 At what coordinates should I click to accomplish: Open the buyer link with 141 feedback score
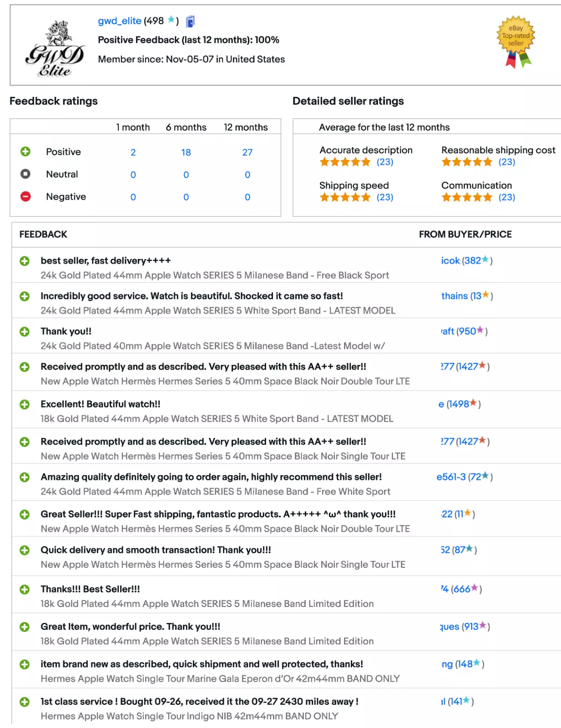pos(443,701)
